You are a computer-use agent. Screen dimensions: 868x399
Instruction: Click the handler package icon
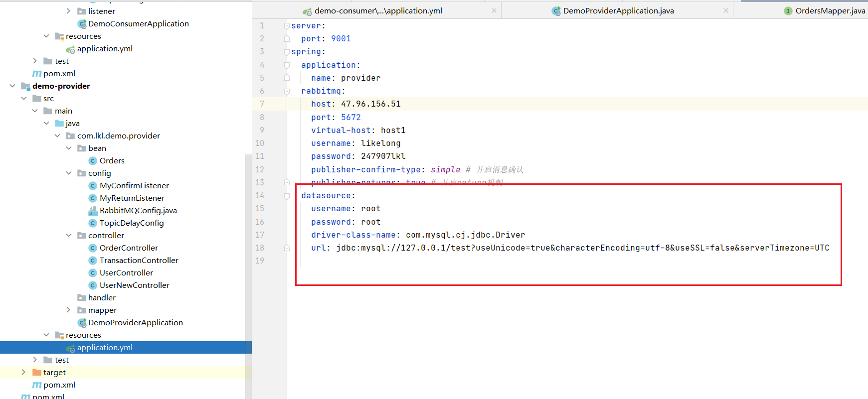pos(82,298)
